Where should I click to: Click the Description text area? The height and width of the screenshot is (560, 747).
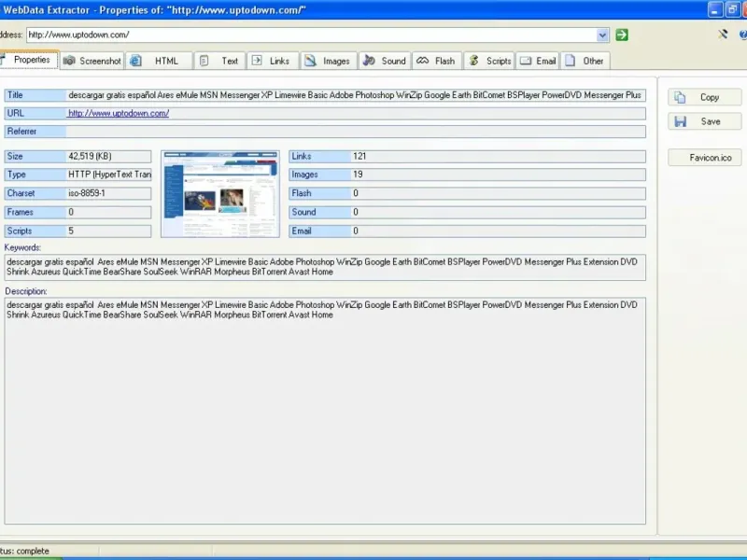pyautogui.click(x=325, y=411)
